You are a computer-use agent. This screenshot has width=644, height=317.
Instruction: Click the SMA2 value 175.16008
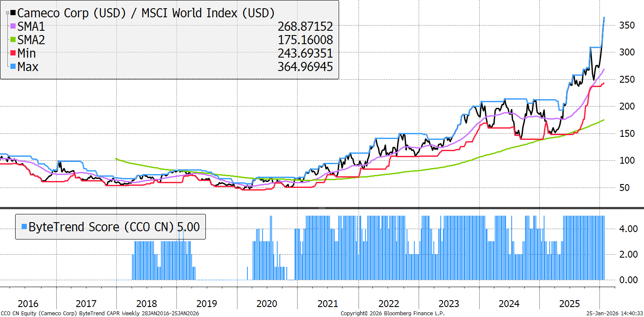click(x=305, y=40)
